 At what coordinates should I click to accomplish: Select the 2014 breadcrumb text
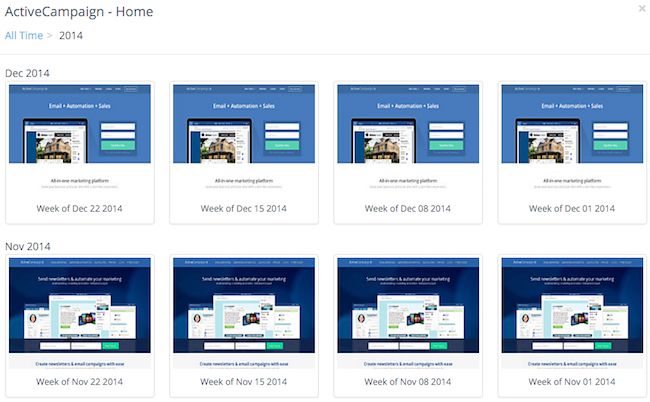(x=71, y=36)
